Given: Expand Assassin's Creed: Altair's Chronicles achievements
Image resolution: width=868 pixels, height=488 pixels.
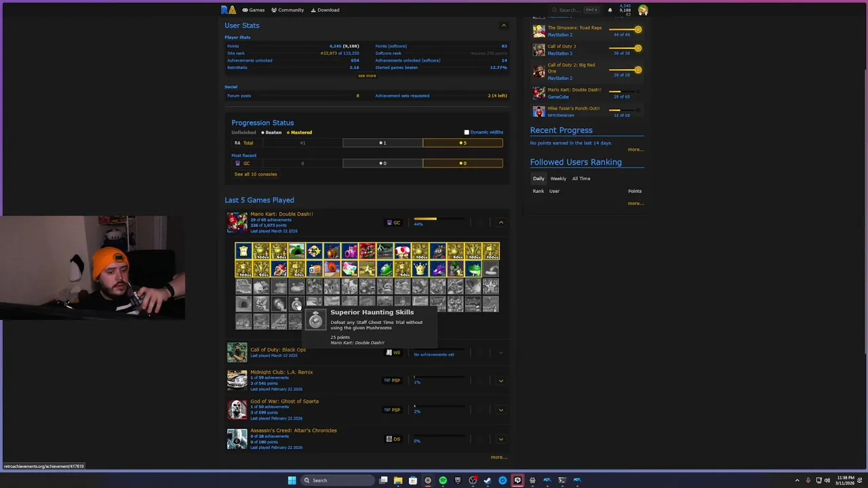Looking at the screenshot, I should [501, 439].
